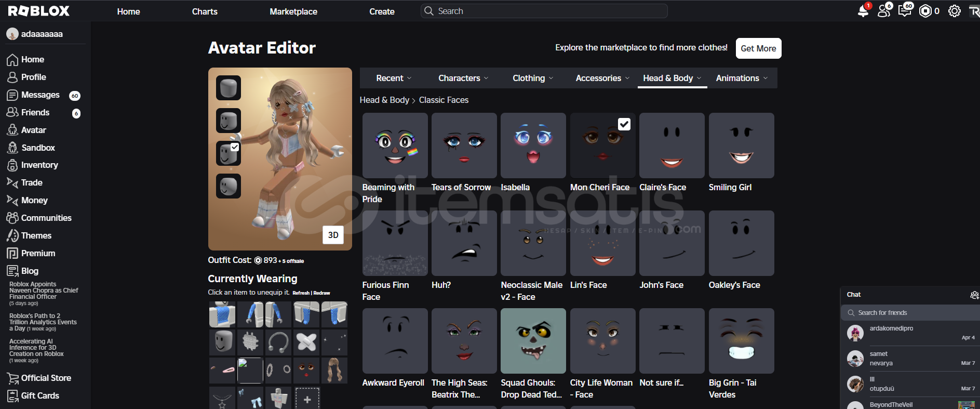
Task: Select the second head shape option
Action: pyautogui.click(x=229, y=121)
